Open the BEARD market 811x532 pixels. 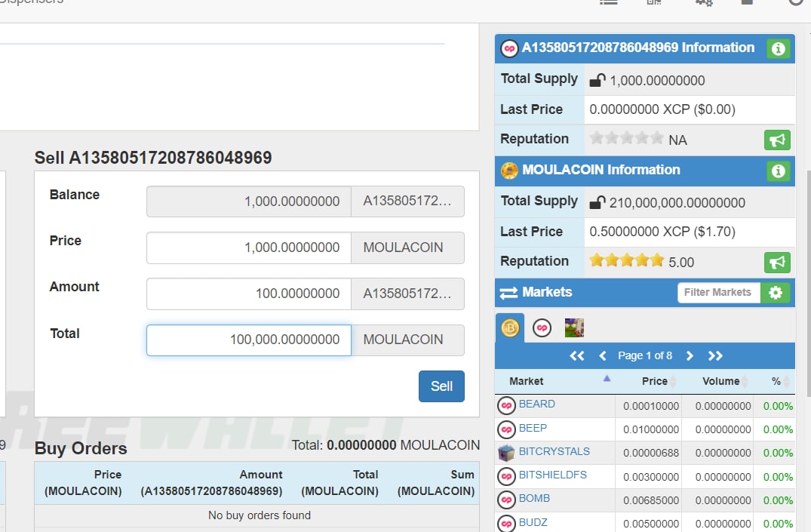click(x=537, y=404)
